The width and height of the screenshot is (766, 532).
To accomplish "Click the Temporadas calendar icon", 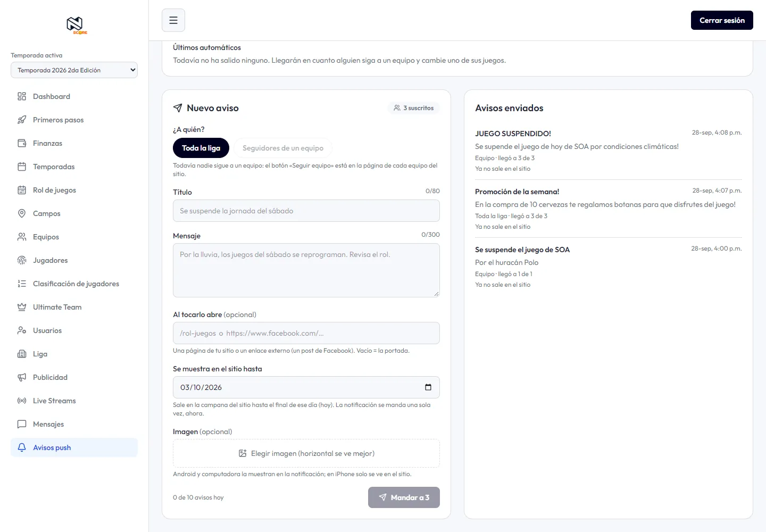I will (x=22, y=167).
